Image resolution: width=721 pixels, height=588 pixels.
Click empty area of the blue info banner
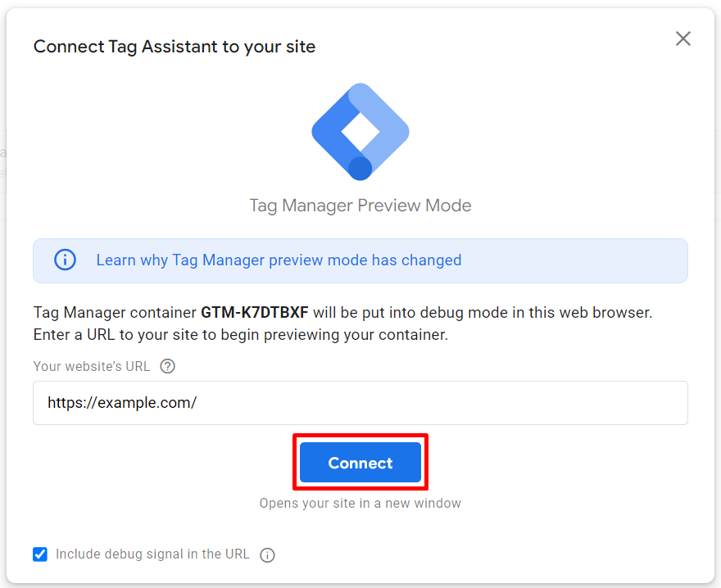(574, 260)
